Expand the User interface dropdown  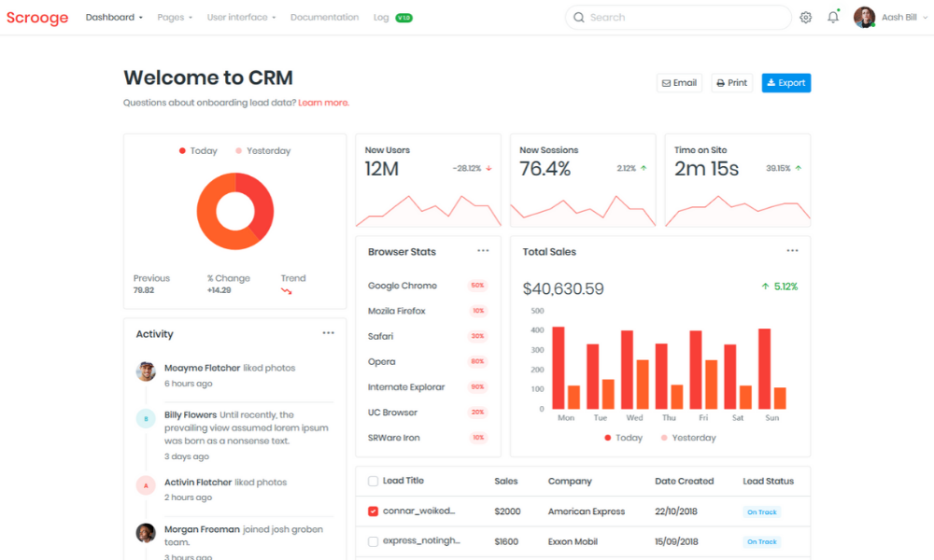point(241,18)
